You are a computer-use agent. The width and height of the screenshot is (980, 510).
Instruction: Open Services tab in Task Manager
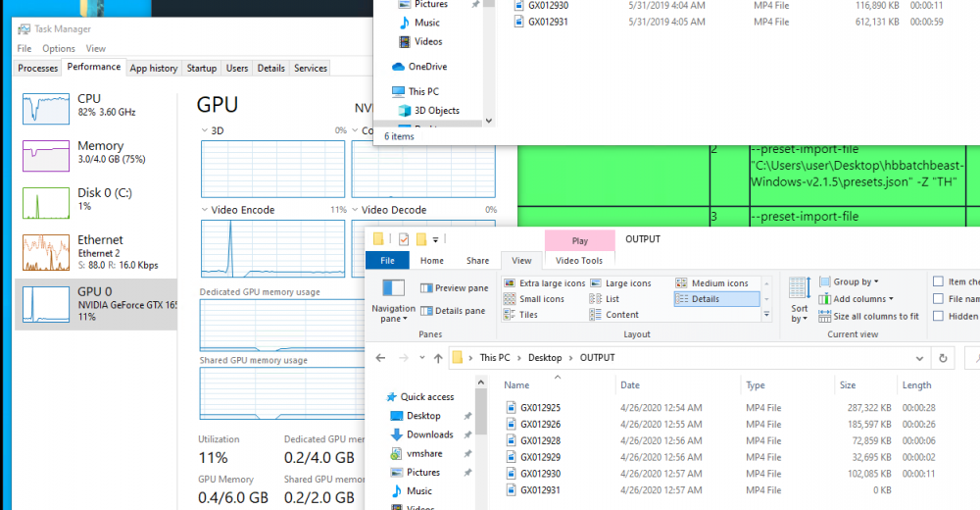311,69
